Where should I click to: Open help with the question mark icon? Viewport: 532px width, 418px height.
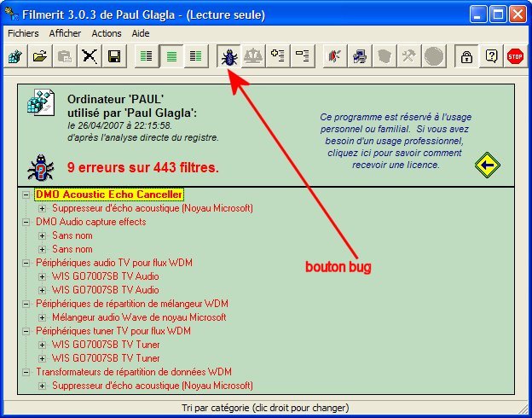491,56
